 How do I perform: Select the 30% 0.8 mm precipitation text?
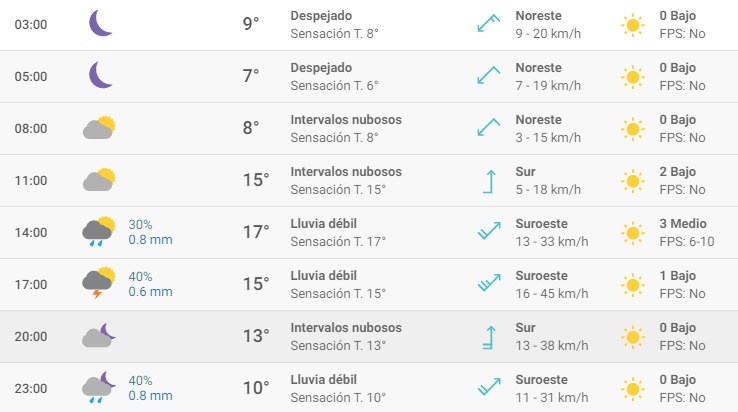(151, 232)
